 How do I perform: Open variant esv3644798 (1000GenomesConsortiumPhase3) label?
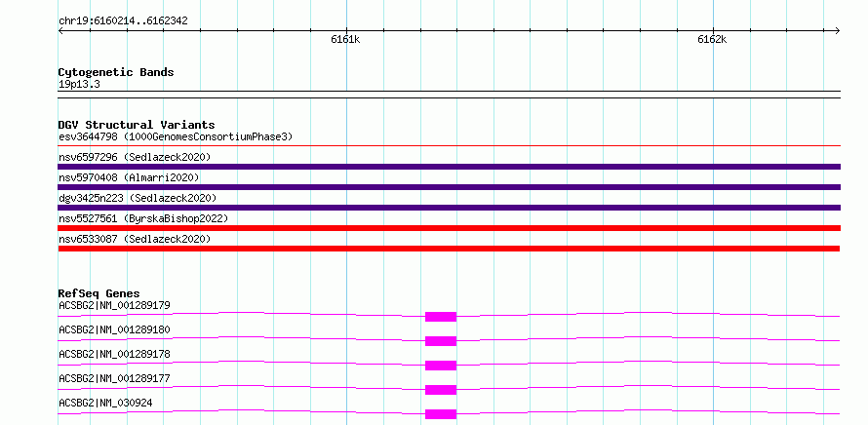[x=176, y=136]
